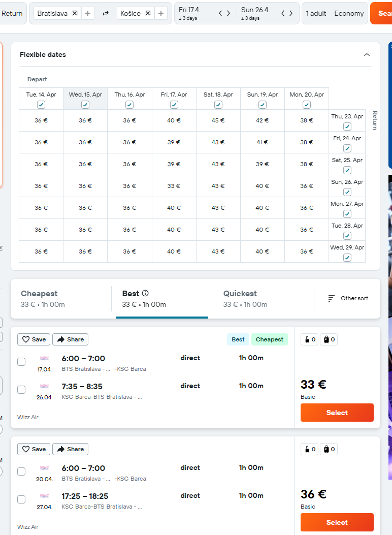Remove Bratislava from origin field
Viewport: 392px width, 535px height.
pyautogui.click(x=75, y=13)
